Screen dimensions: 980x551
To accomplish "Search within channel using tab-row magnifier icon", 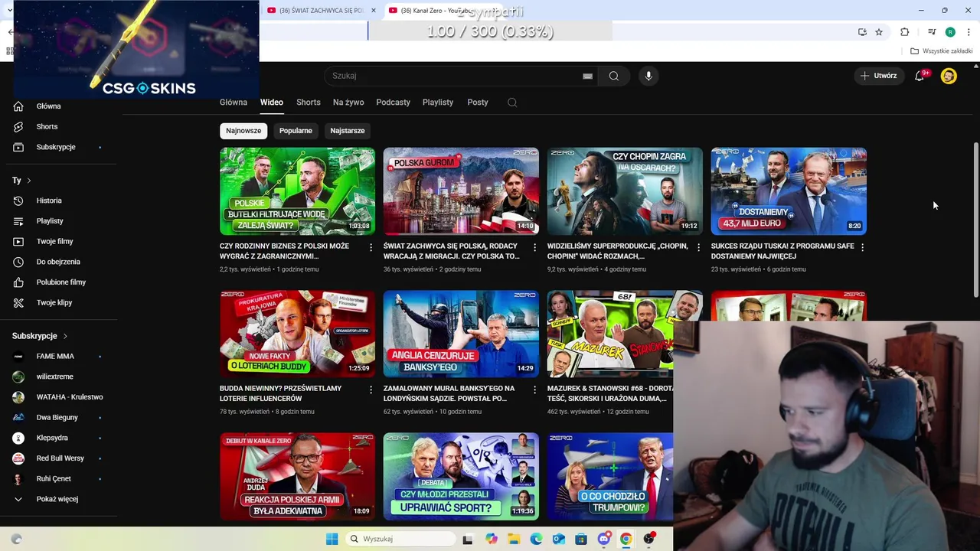I will 512,103.
